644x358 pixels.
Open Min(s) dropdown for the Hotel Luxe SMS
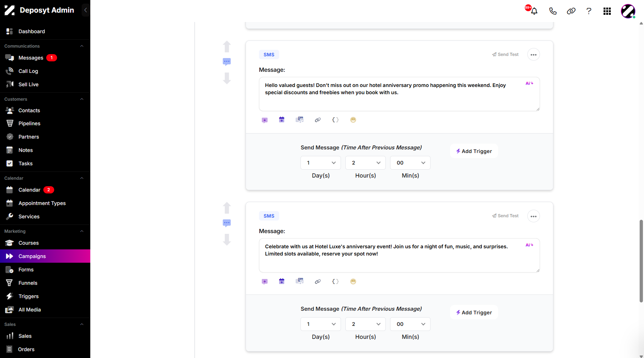pyautogui.click(x=410, y=324)
